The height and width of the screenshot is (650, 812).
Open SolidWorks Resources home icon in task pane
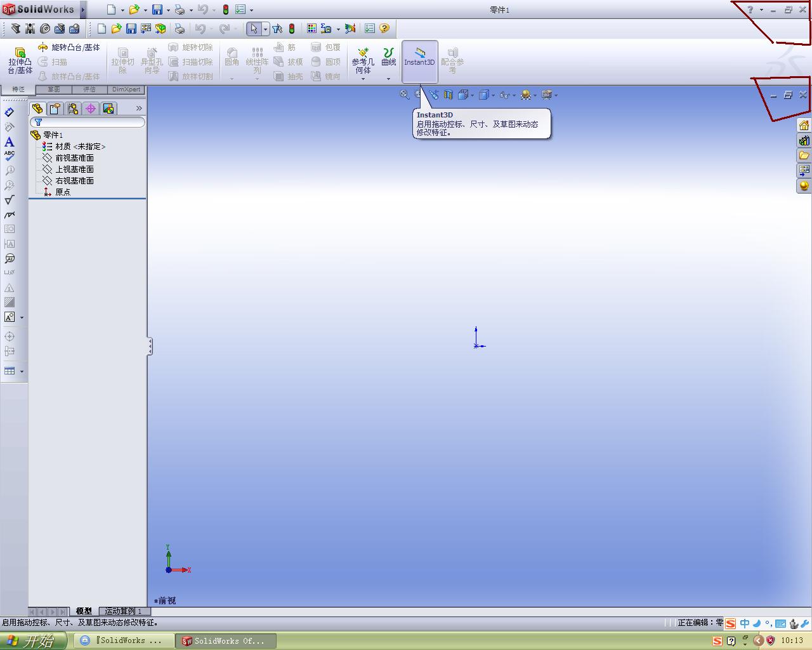[x=804, y=125]
